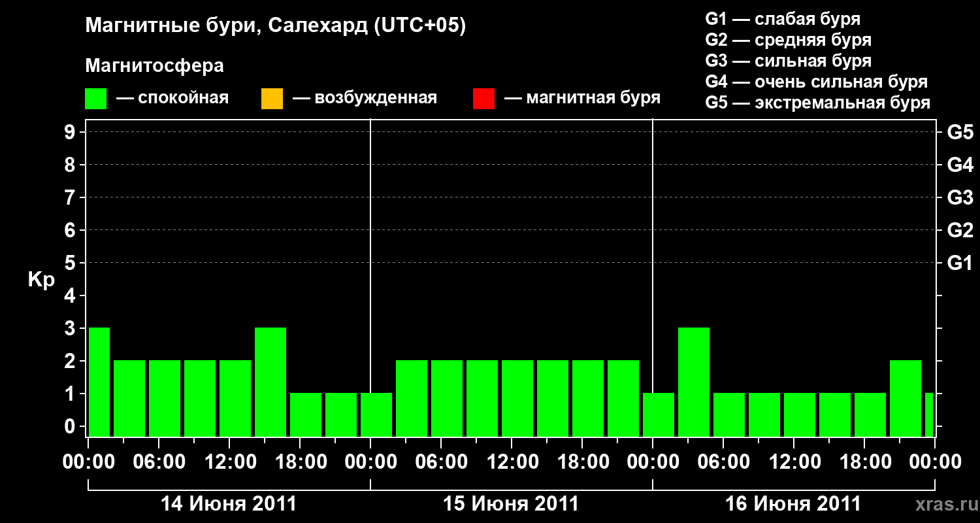Click the '— магнитная буря' legend label
Image resolution: width=980 pixels, height=523 pixels.
[x=582, y=99]
